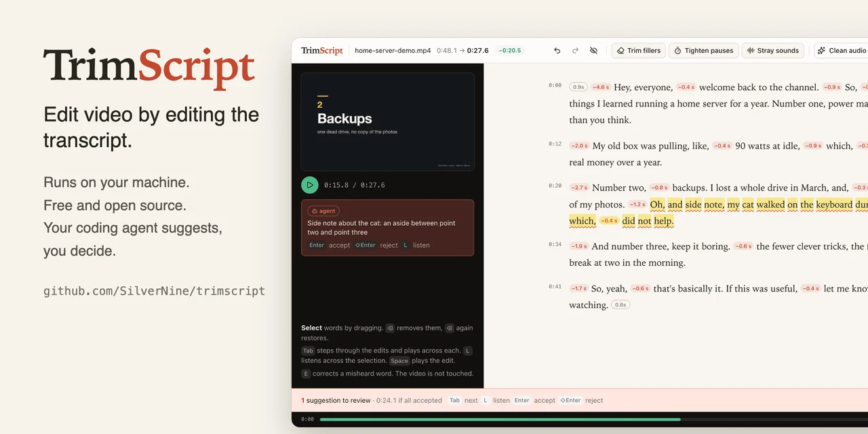
Task: Click the 0:12 paragraph timestamp
Action: [x=555, y=144]
